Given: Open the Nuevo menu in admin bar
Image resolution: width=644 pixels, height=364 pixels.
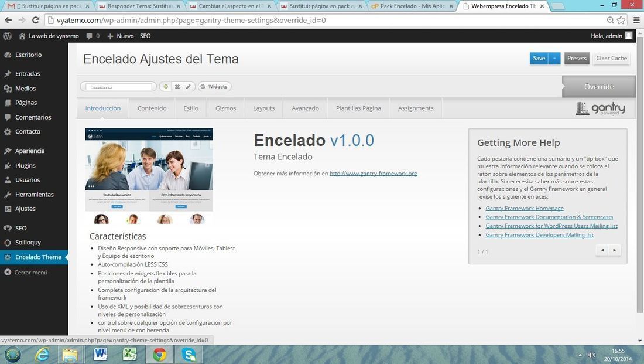Looking at the screenshot, I should [121, 36].
